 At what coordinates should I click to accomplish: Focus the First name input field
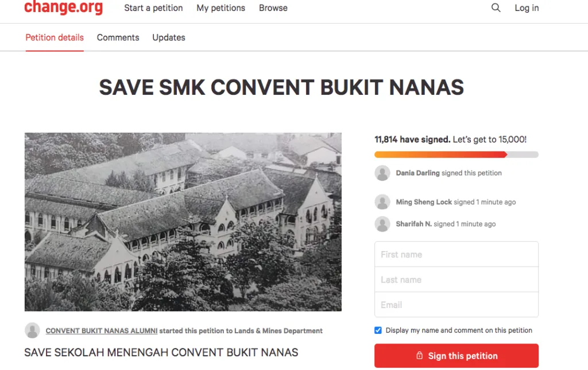point(456,255)
